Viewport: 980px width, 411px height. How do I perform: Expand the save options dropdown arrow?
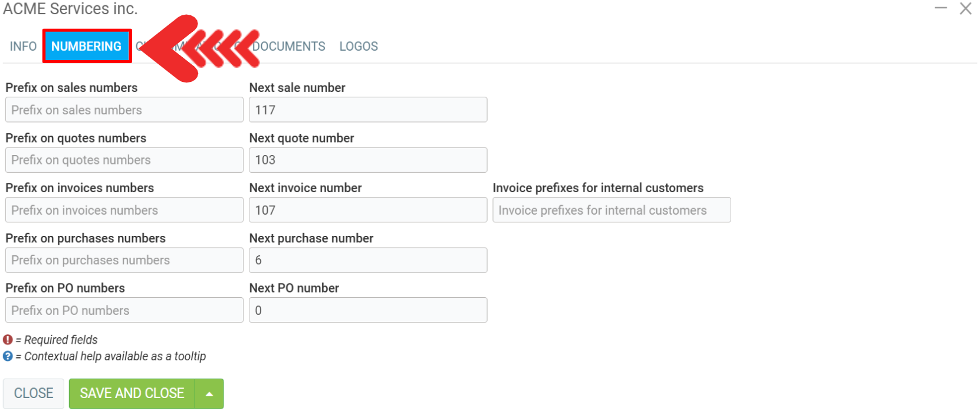click(x=209, y=393)
